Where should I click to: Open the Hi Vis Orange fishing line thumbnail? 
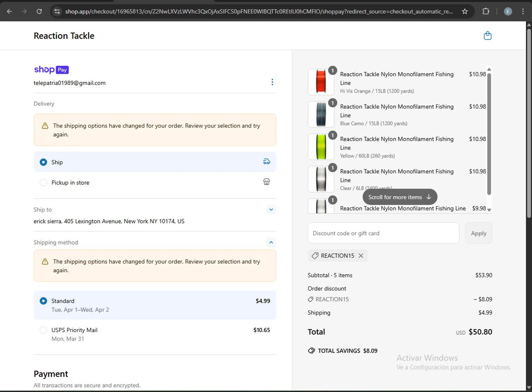point(321,82)
